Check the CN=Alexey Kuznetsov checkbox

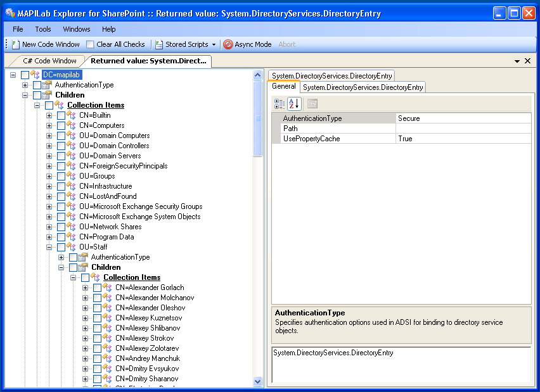coord(97,318)
